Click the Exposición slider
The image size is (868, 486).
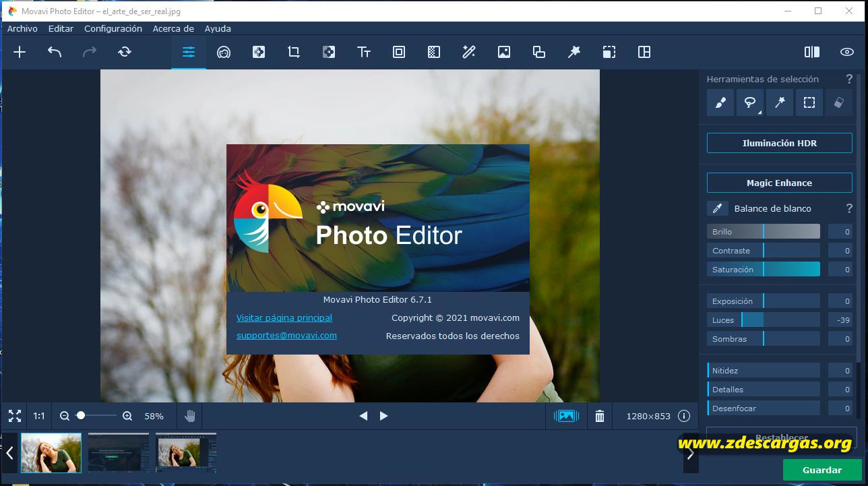[x=764, y=301]
